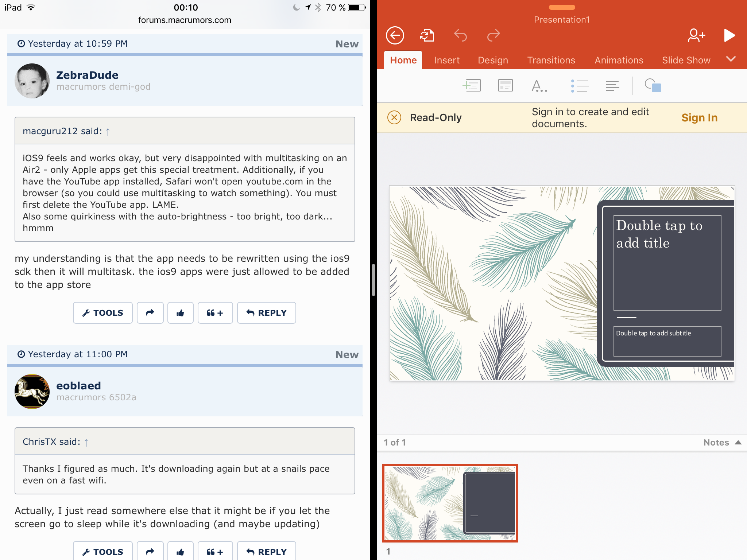Redo the action in PowerPoint

click(x=494, y=35)
